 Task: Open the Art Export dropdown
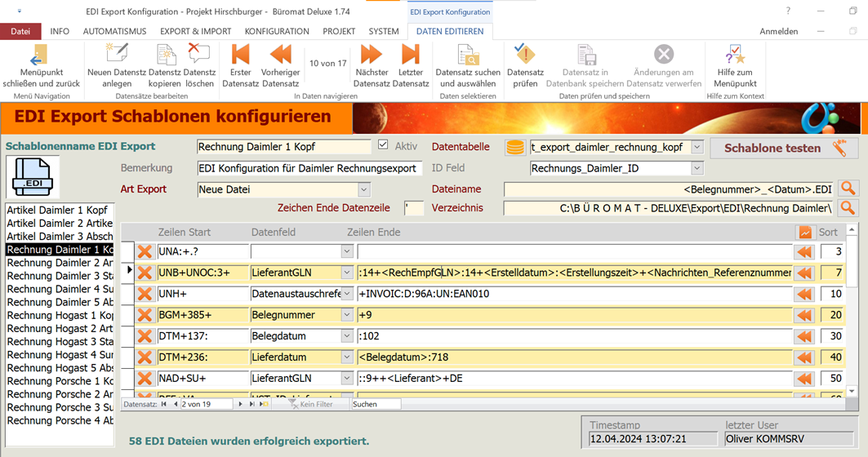[364, 189]
